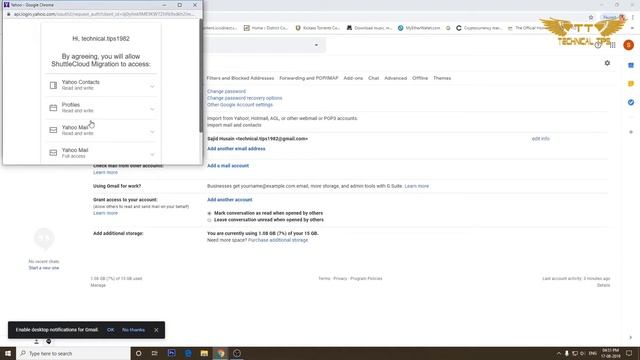Click edit info link for Sajid Husain
Screen dimensions: 640x360
tap(540, 139)
